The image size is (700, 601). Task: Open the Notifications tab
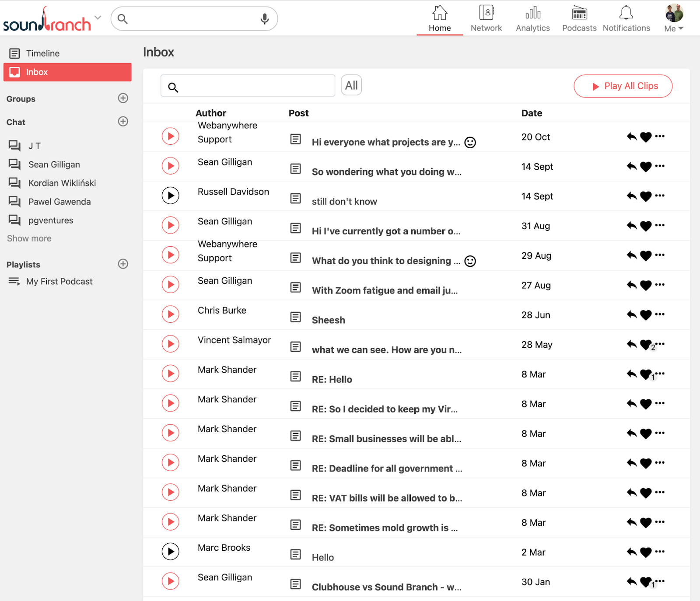click(626, 19)
